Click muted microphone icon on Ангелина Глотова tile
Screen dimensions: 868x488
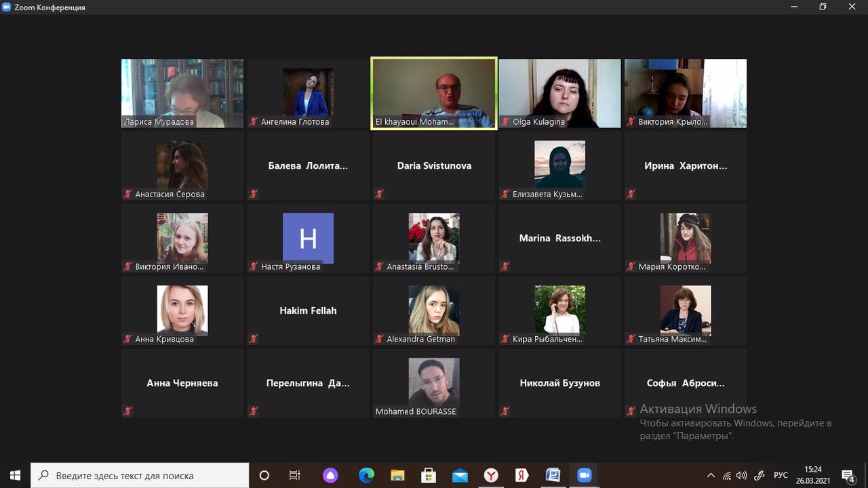click(254, 122)
